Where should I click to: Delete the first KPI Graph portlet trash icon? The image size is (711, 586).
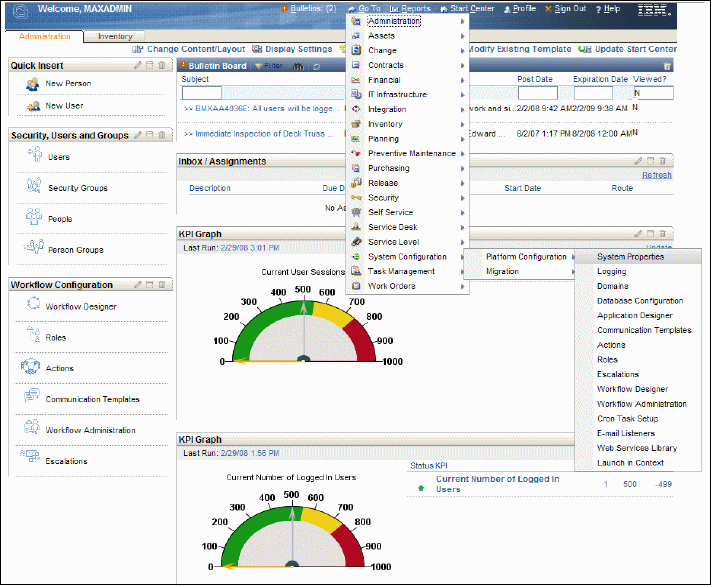coord(662,234)
